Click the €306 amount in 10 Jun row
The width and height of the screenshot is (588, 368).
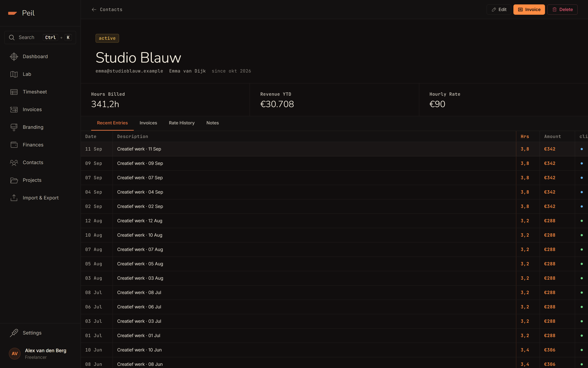tap(550, 350)
